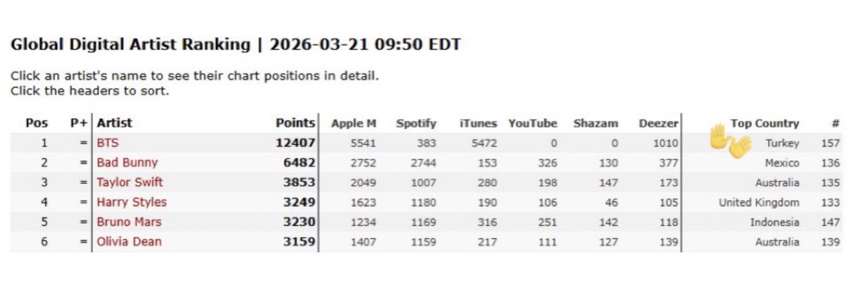This screenshot has width=868, height=289.
Task: Sort by Pos column header
Action: click(x=36, y=123)
